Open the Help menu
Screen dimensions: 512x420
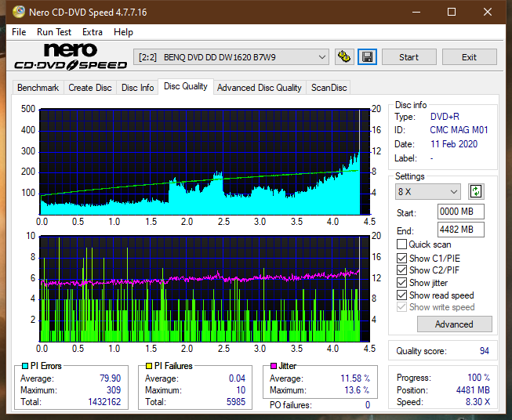(123, 32)
